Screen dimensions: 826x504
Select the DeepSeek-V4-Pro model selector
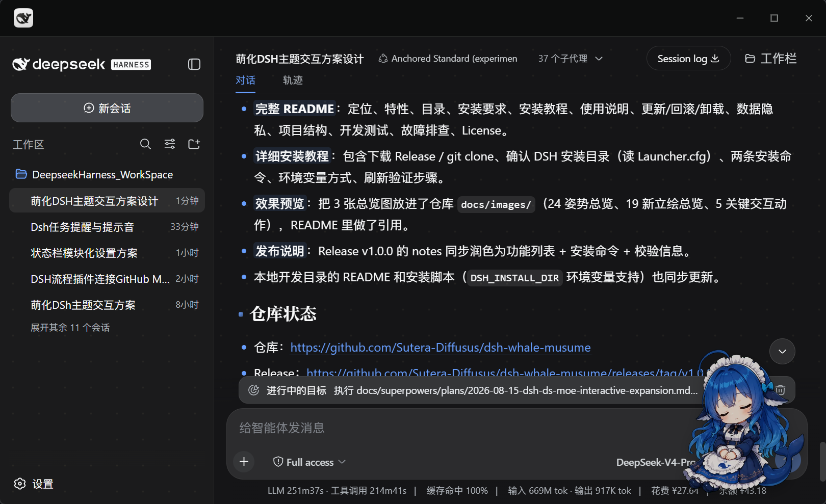pyautogui.click(x=656, y=462)
